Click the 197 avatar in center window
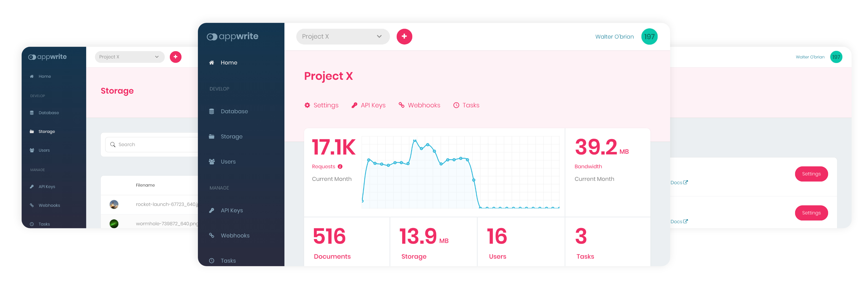Image resolution: width=868 pixels, height=289 pixels. tap(649, 36)
